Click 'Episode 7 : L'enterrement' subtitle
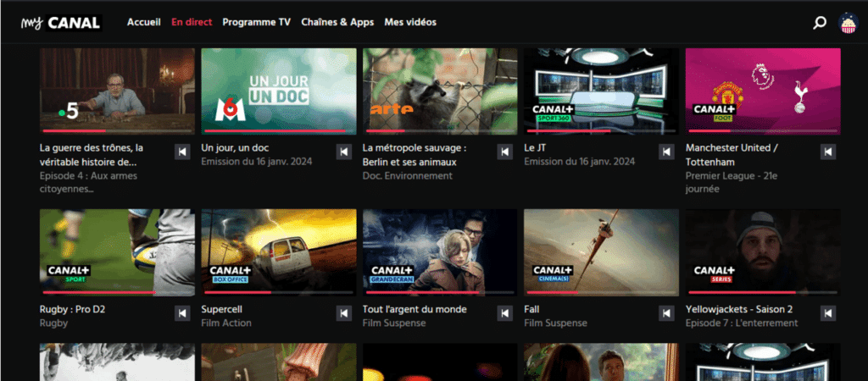 742,323
